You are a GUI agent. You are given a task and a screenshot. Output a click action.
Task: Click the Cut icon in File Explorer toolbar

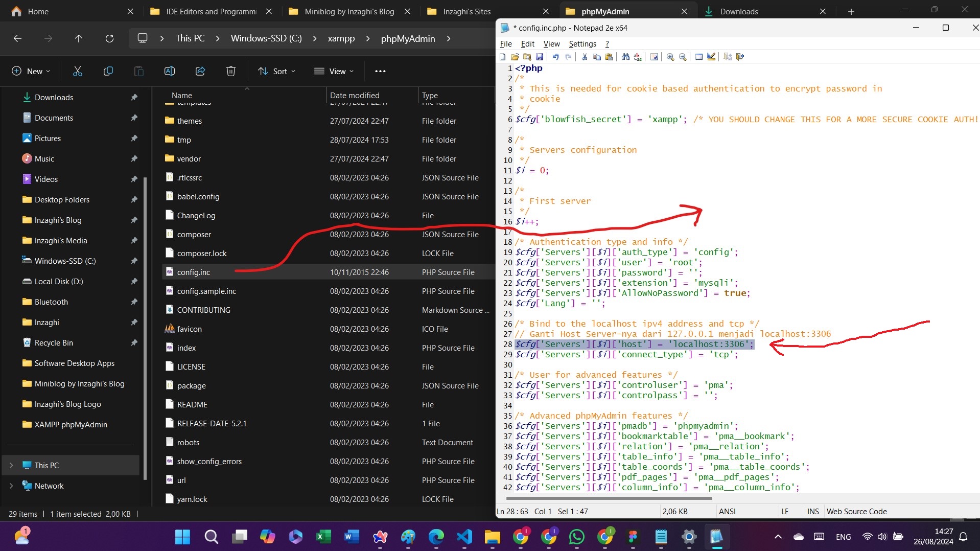tap(78, 71)
